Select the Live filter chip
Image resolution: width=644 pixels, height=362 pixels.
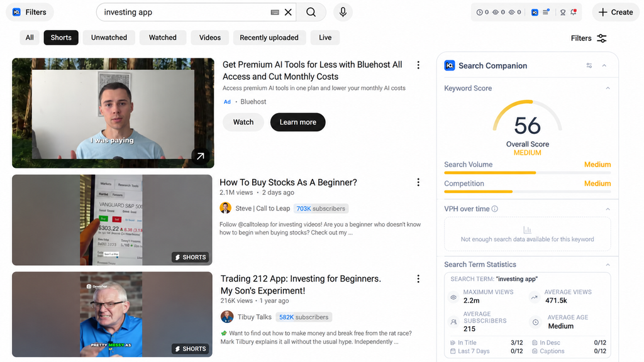pos(325,37)
